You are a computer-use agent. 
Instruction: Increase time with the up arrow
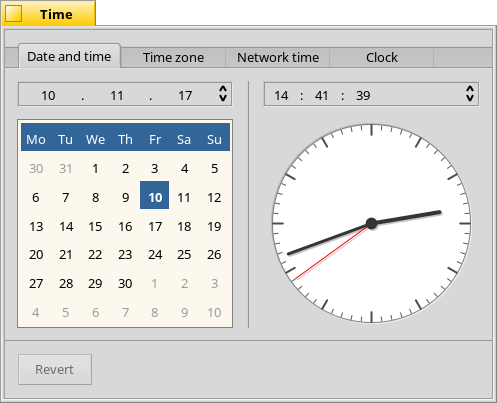470,89
